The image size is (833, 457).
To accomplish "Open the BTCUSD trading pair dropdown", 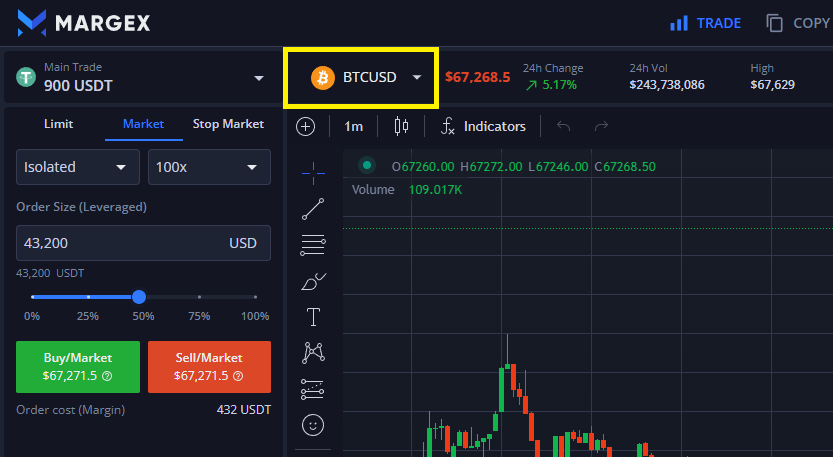I will [360, 77].
